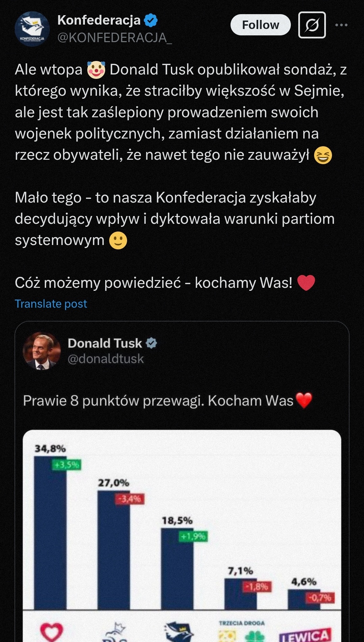Click the Donald Tusk name in quoted post
This screenshot has width=364, height=642.
click(105, 343)
